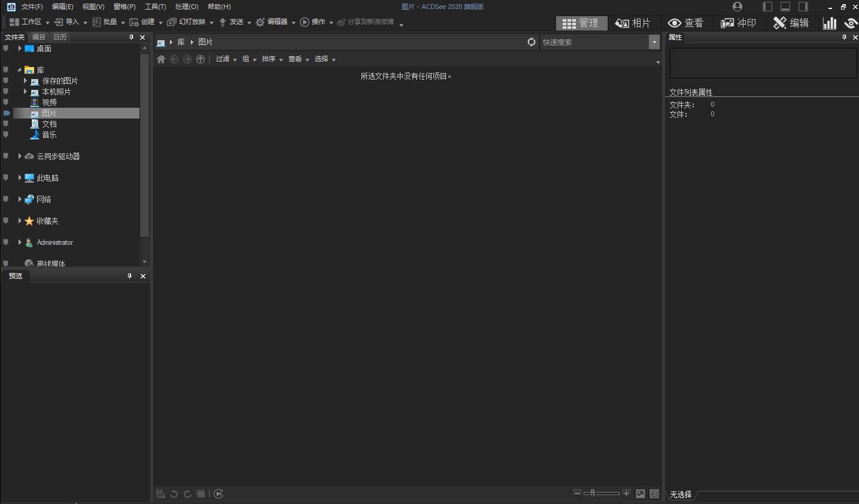Switch to the 日历 tab

[60, 37]
